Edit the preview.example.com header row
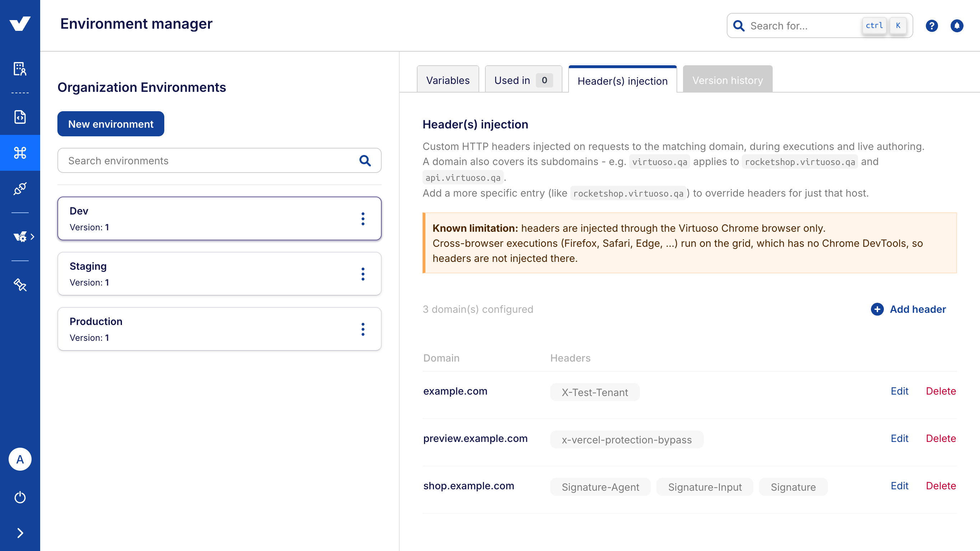The height and width of the screenshot is (551, 980). pos(899,438)
